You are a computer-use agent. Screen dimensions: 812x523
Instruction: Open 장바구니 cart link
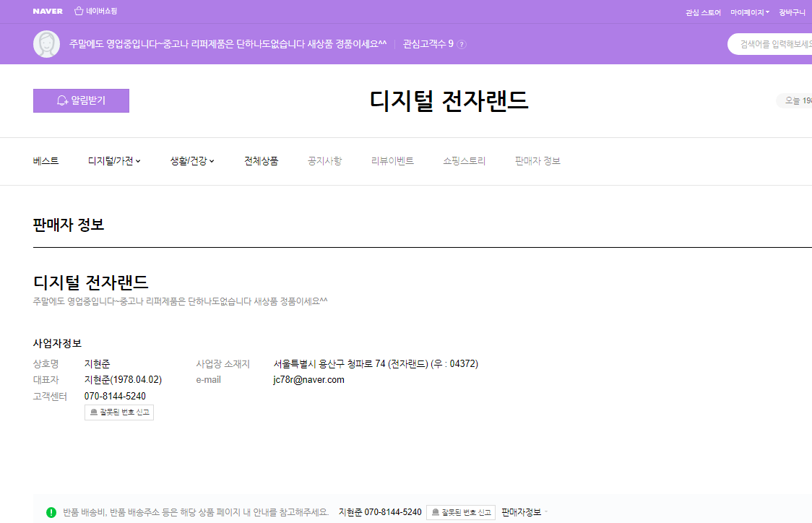pyautogui.click(x=792, y=12)
